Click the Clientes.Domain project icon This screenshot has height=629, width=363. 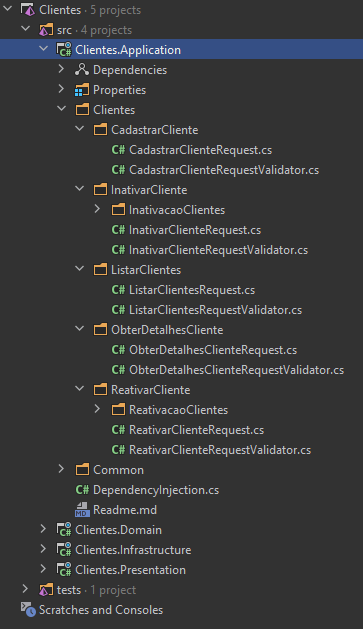(x=64, y=530)
